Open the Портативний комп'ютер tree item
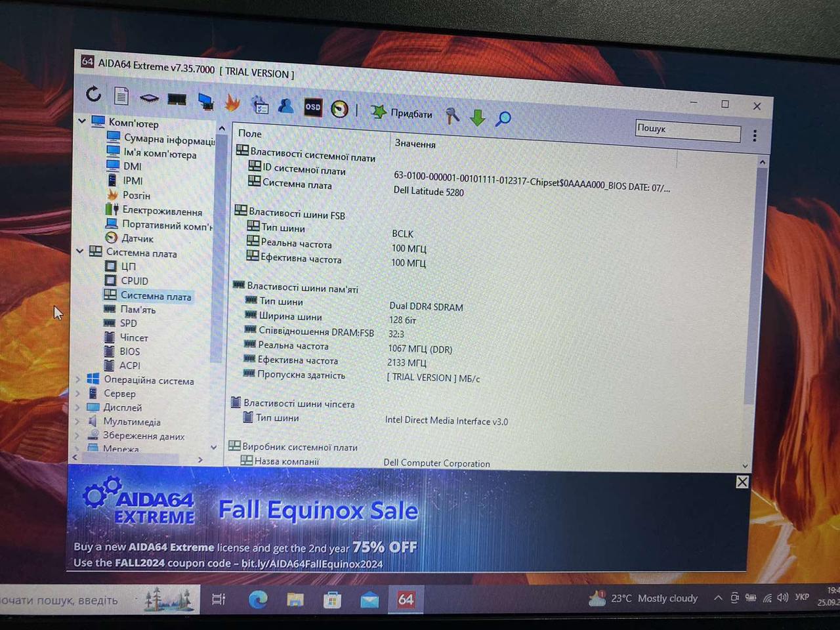Screen dimensions: 840x630 pyautogui.click(x=159, y=224)
